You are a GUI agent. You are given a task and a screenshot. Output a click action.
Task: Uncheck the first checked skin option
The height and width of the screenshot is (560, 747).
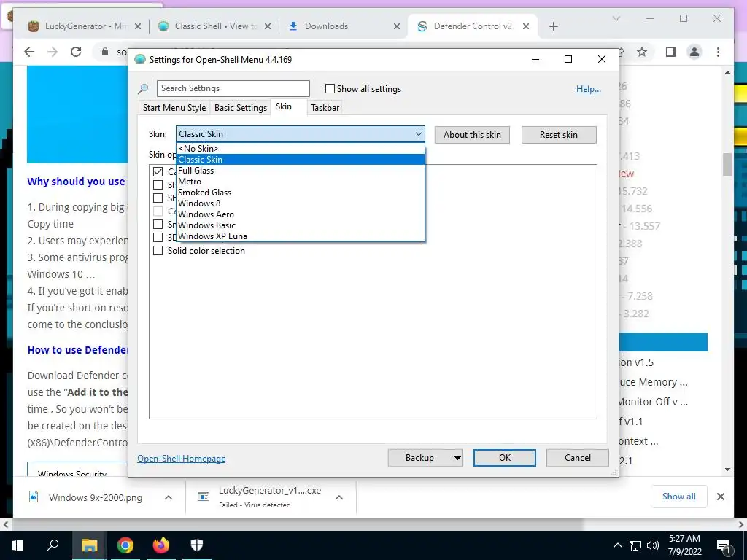(158, 171)
